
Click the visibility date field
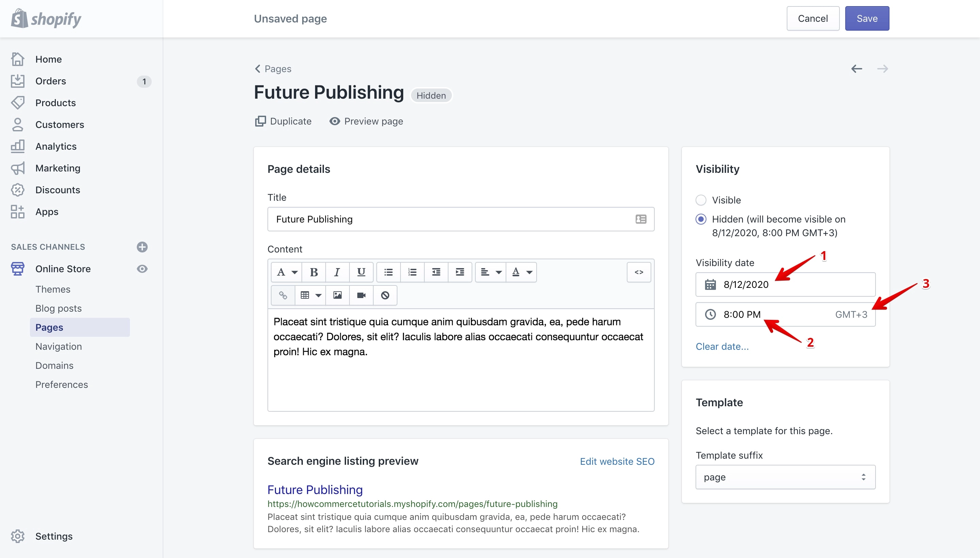click(x=785, y=284)
